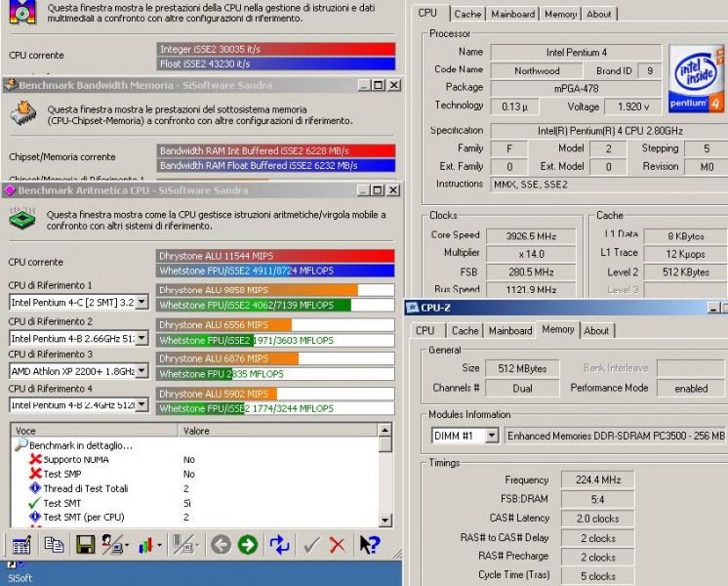
Task: Go back with the grey arrow icon
Action: point(221,545)
